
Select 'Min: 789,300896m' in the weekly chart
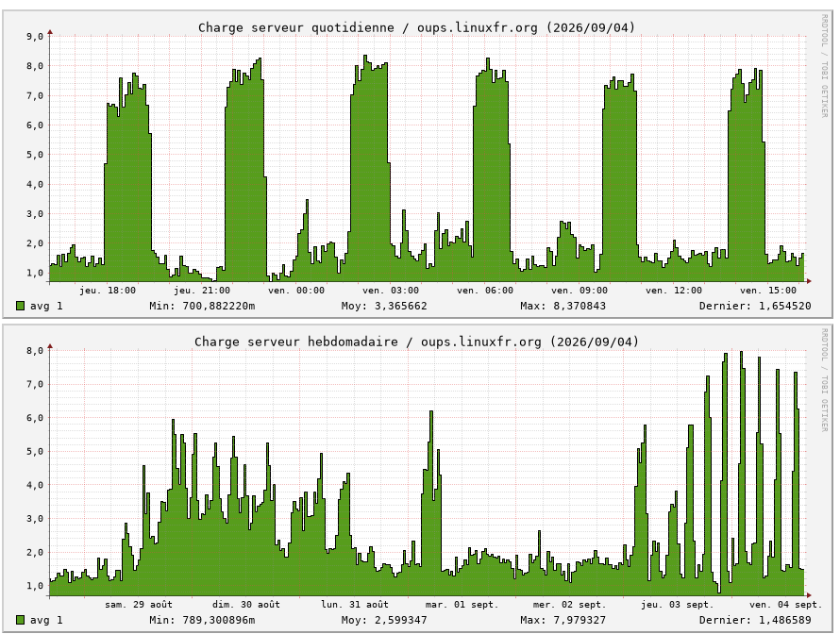pyautogui.click(x=202, y=620)
